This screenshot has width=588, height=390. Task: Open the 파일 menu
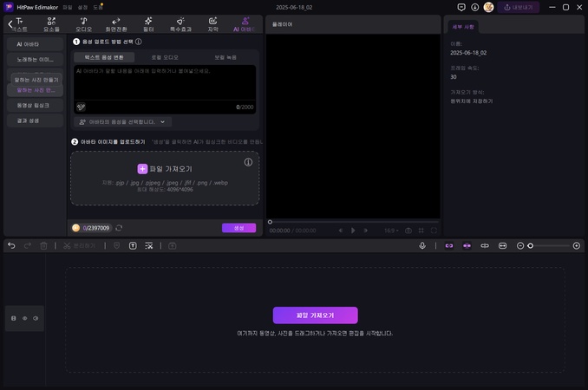67,7
